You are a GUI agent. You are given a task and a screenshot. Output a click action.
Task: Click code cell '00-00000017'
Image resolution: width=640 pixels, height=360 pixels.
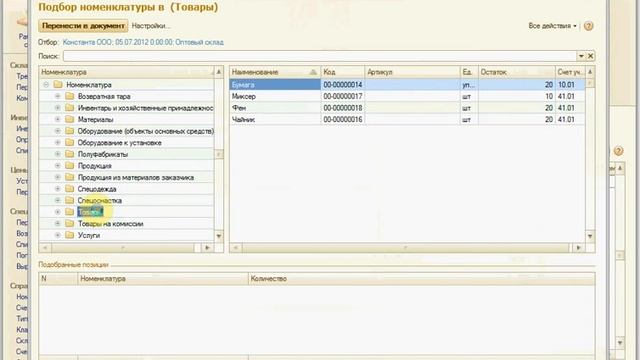point(342,96)
